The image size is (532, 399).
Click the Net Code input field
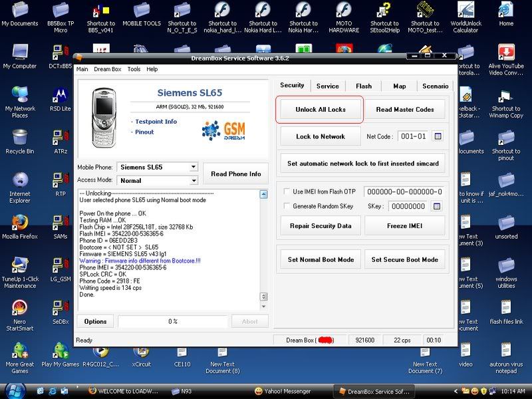click(x=413, y=136)
